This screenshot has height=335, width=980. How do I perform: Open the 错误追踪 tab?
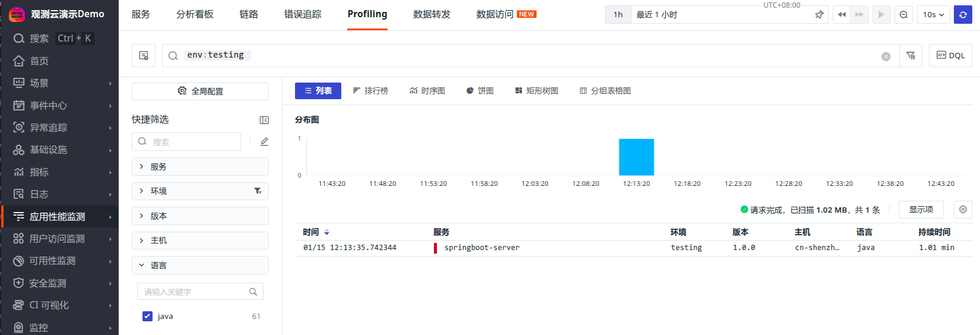[303, 14]
